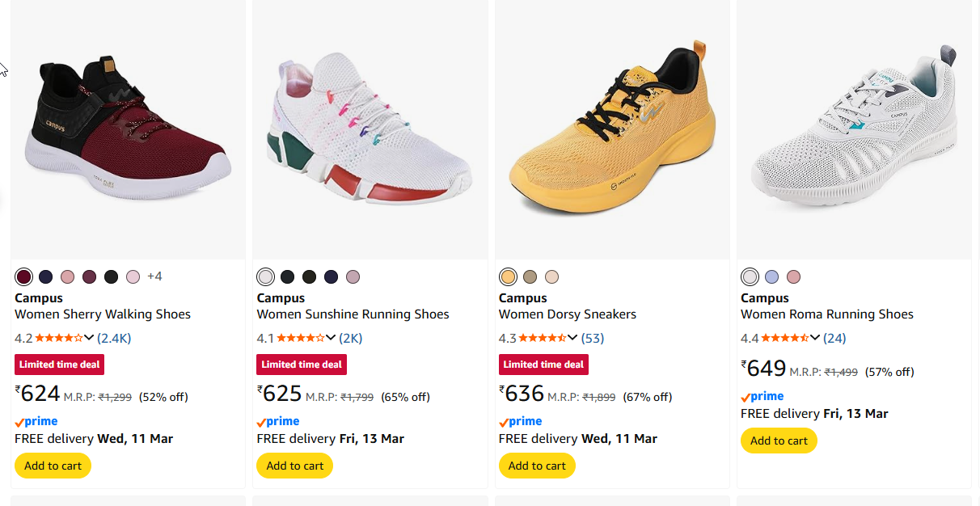Open the yellow Dorsy Sneakers product image

pyautogui.click(x=612, y=129)
